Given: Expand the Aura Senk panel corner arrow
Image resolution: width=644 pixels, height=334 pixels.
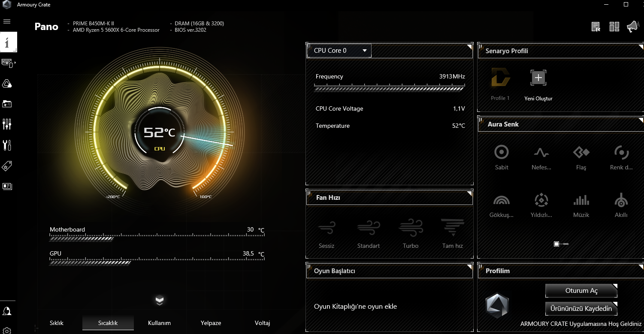Looking at the screenshot, I should [x=641, y=120].
